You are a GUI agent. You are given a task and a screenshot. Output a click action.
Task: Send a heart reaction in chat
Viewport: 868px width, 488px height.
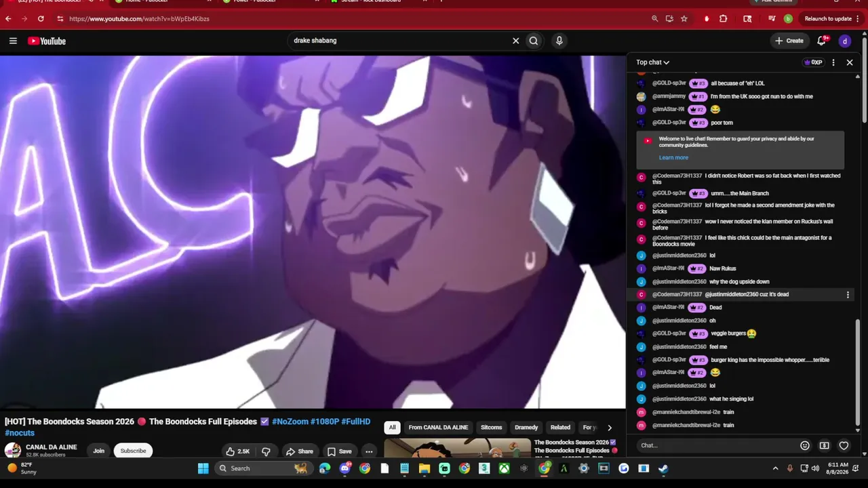[844, 445]
